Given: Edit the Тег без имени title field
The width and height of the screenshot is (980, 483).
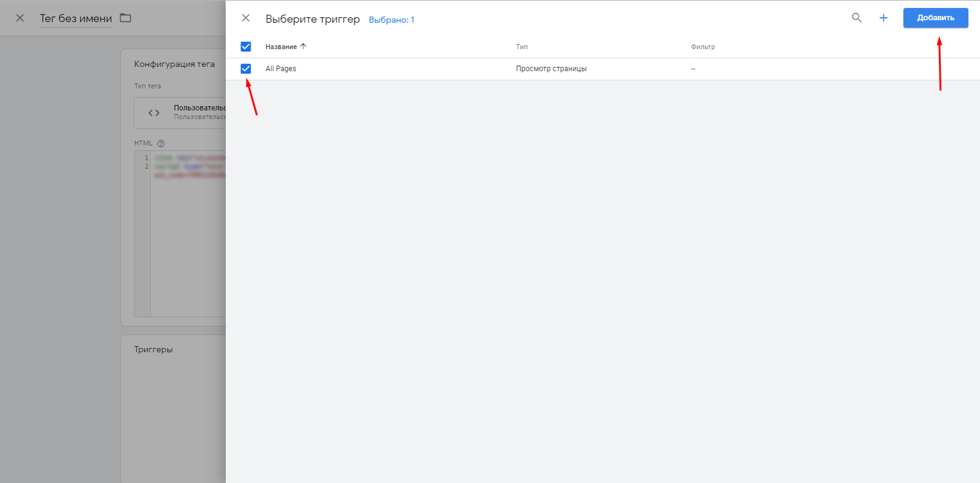Looking at the screenshot, I should point(76,18).
